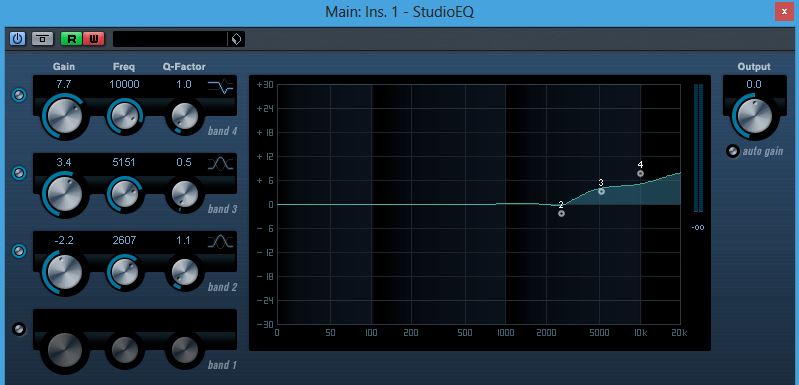
Task: Click the band 4 high-shelf filter type icon
Action: click(221, 88)
